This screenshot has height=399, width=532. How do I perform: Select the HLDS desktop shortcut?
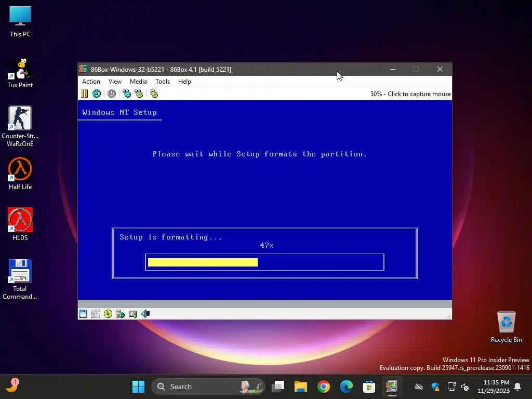tap(20, 224)
